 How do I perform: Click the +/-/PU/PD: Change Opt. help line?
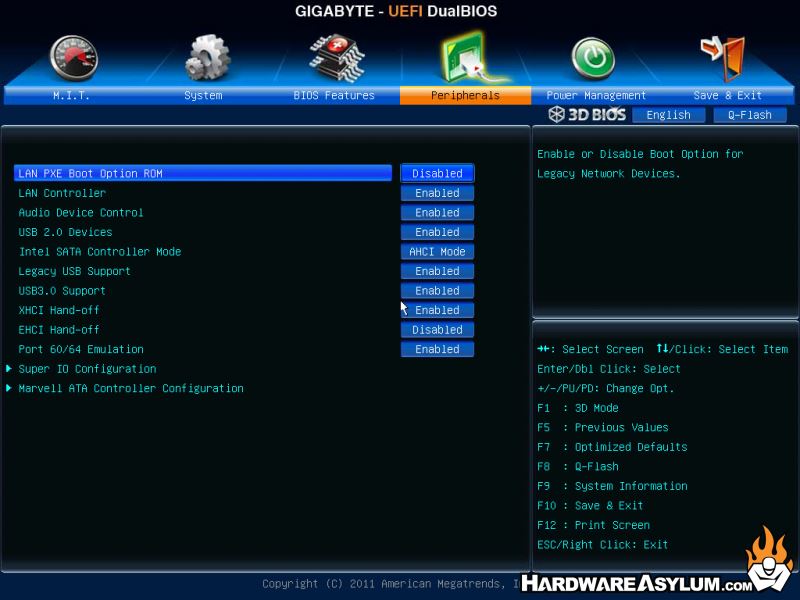click(x=606, y=388)
